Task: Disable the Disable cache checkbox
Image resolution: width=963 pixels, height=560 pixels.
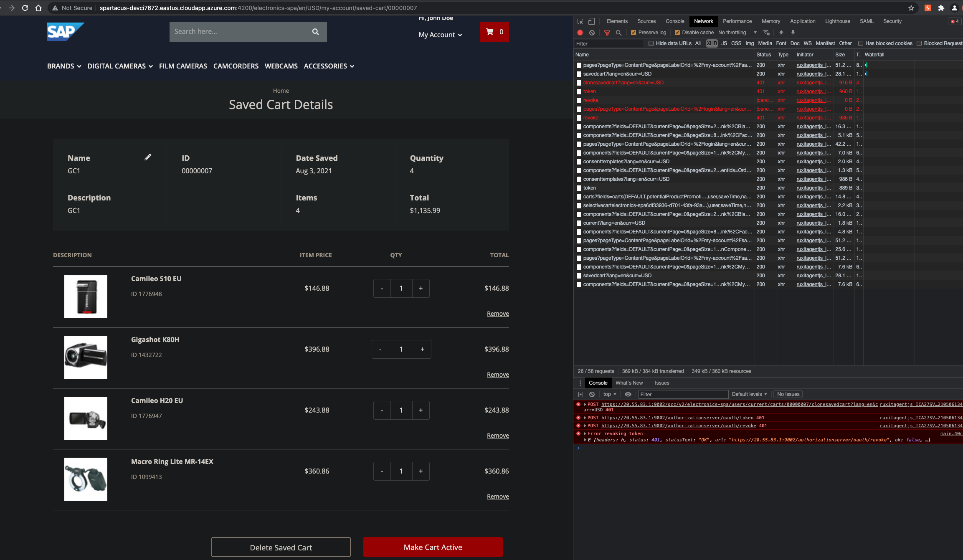Action: click(677, 32)
